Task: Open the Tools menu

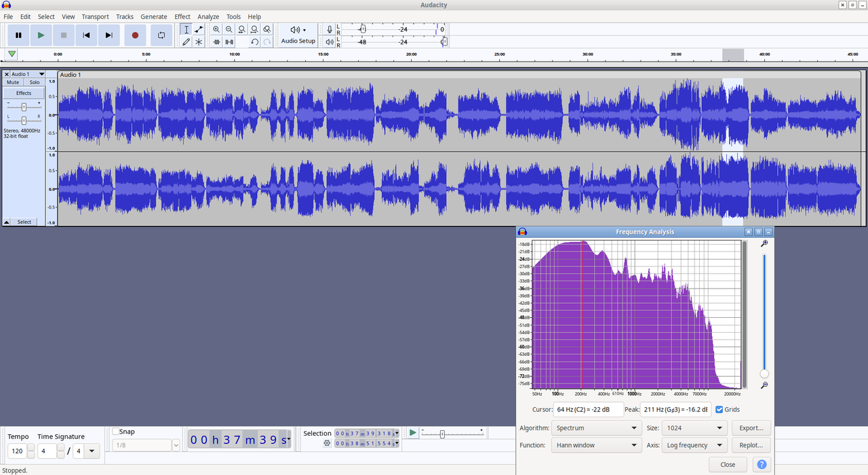Action: [233, 16]
